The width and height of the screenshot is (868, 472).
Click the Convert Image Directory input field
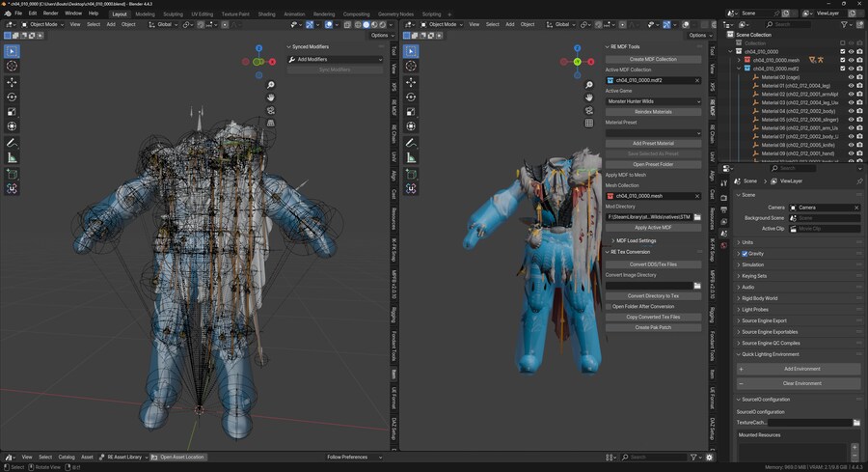point(649,286)
